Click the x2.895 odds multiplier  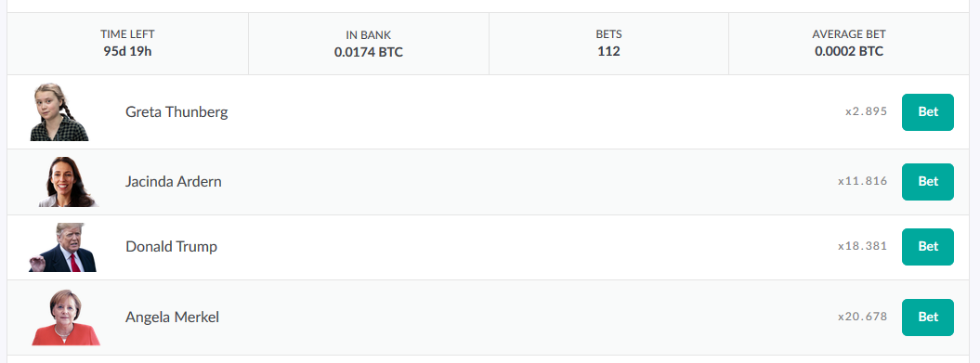point(866,112)
